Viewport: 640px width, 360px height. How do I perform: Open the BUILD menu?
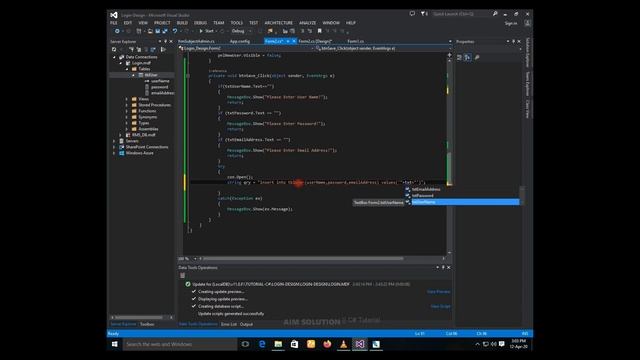point(182,23)
